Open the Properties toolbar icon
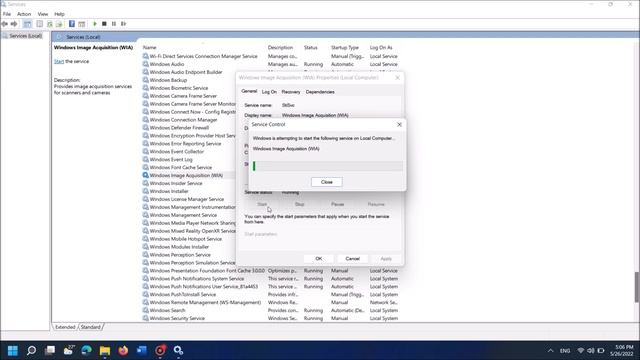Image resolution: width=640 pixels, height=360 pixels. [40, 24]
